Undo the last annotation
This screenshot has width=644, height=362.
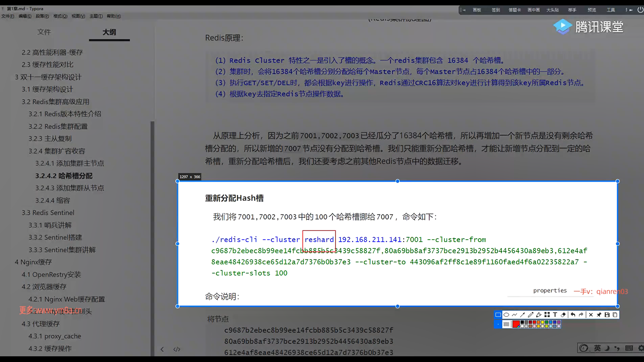click(573, 315)
